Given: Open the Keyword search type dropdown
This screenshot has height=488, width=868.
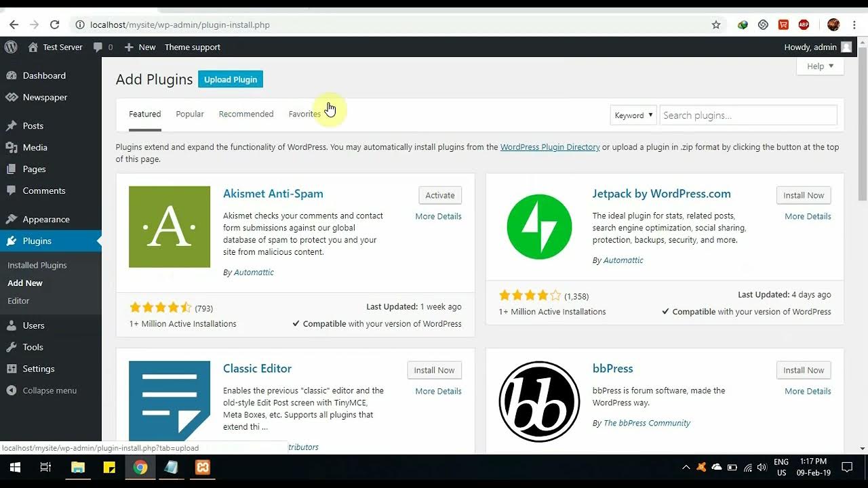Looking at the screenshot, I should [x=633, y=115].
